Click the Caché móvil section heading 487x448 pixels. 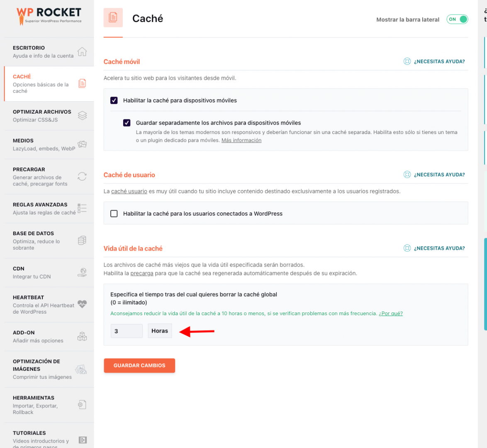tap(122, 61)
